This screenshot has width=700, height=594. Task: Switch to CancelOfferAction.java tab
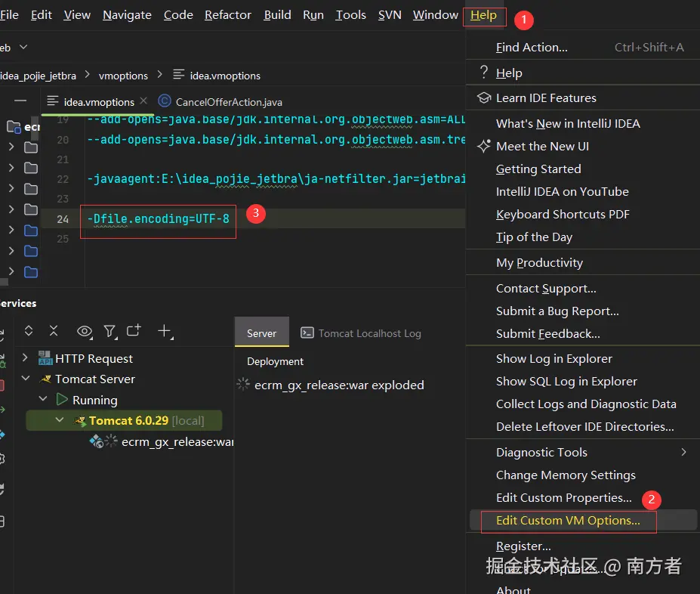pos(220,102)
